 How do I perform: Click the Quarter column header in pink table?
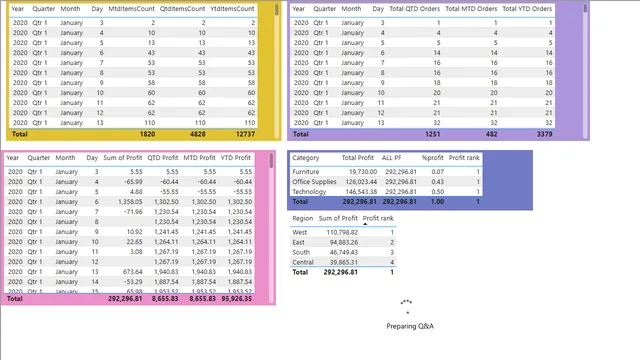click(39, 158)
